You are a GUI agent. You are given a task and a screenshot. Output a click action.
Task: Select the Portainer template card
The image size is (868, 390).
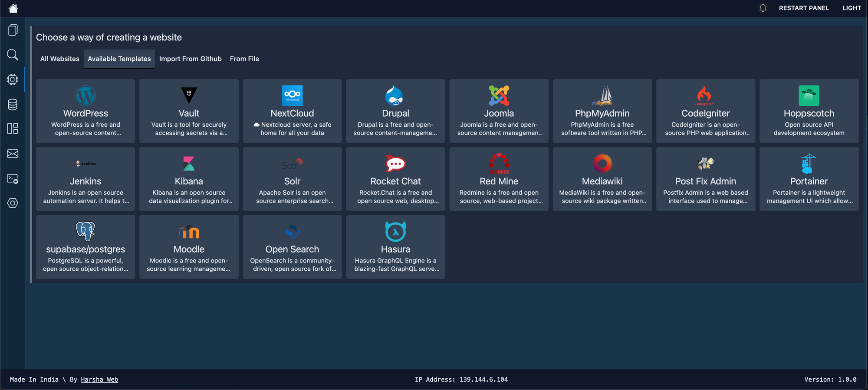(x=809, y=179)
